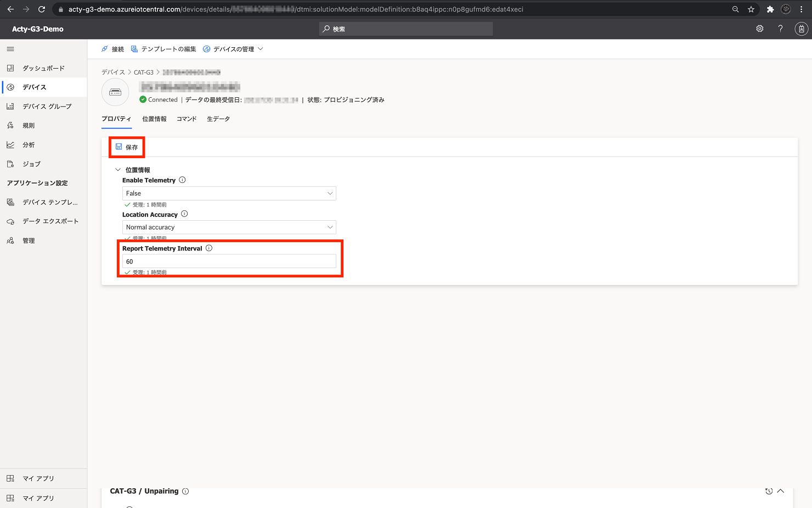The height and width of the screenshot is (508, 812).
Task: Select the プロパティ tab
Action: tap(116, 119)
